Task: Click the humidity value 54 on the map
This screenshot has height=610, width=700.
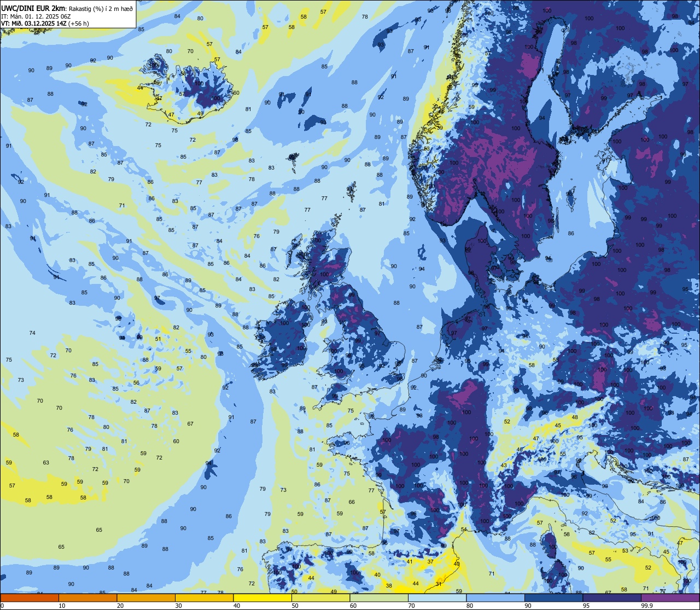Action: [x=464, y=529]
